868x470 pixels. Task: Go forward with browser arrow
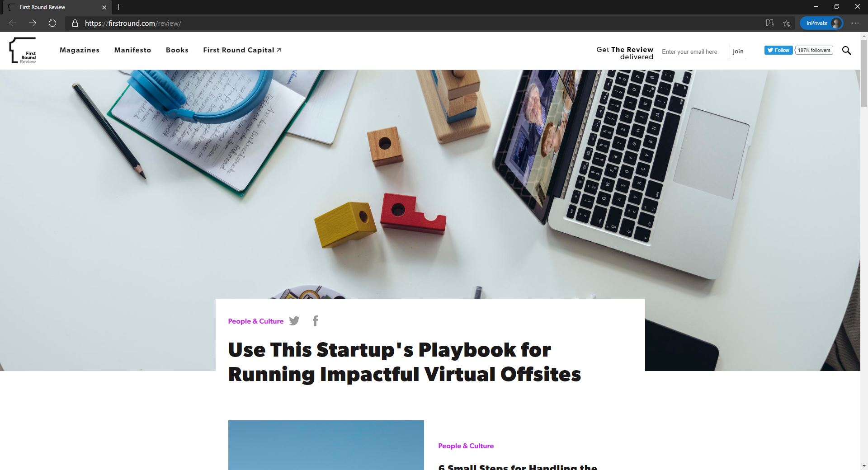[x=33, y=23]
